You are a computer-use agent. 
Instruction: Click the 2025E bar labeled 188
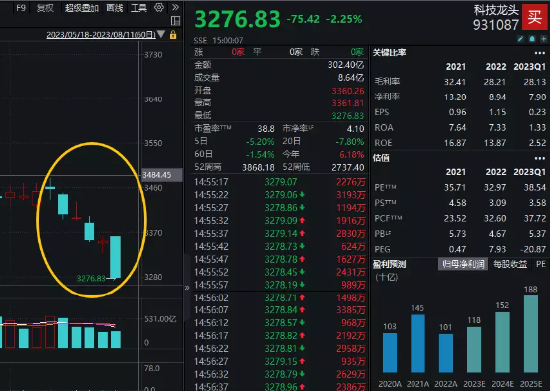[x=531, y=333]
